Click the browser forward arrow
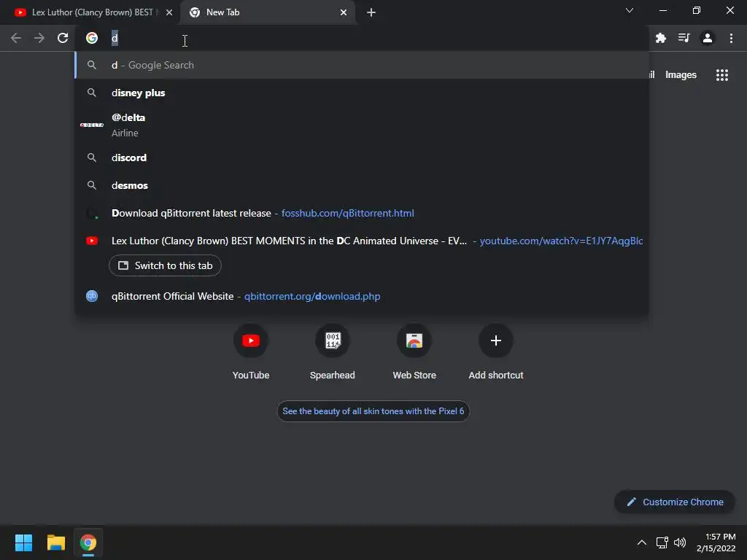The width and height of the screenshot is (747, 560). click(39, 38)
